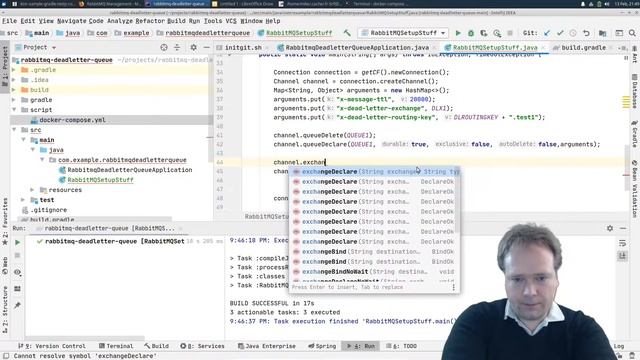Collapse the script folder
Viewport: 640px width, 360px height.
click(x=14, y=110)
